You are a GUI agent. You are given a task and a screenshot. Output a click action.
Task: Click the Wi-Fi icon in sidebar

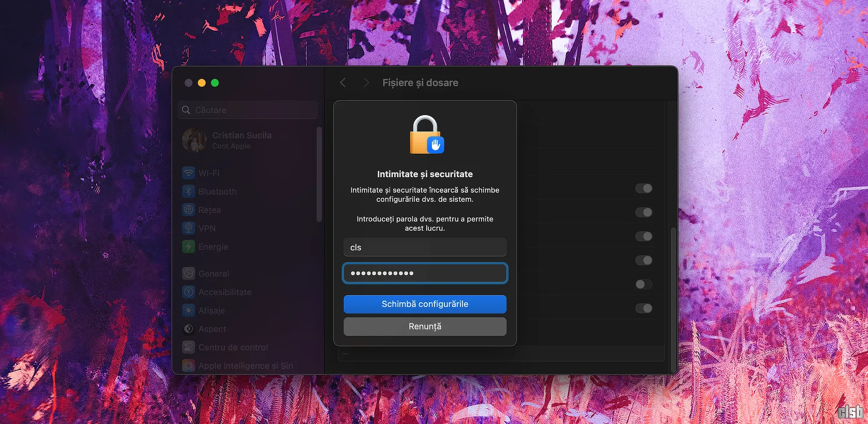click(189, 173)
